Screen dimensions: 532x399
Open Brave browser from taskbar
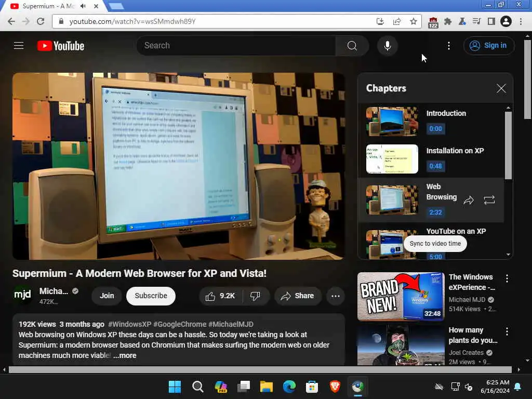[335, 387]
